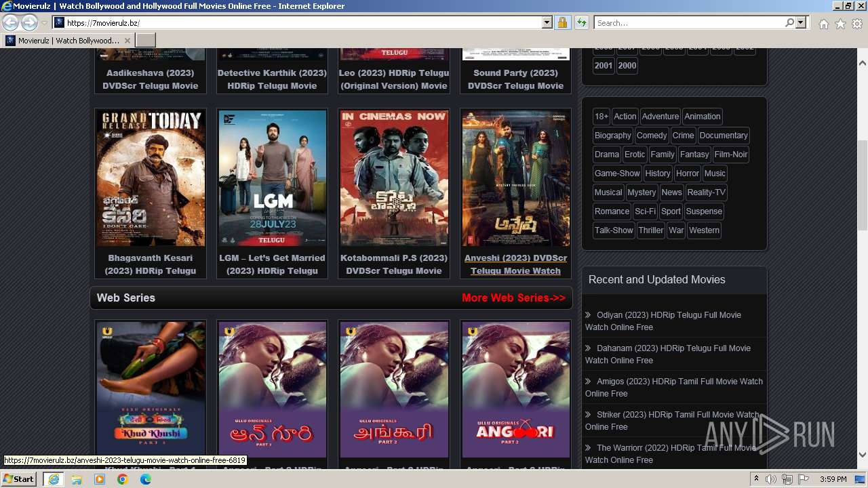Select the Comedy genre tag
The height and width of the screenshot is (488, 868).
coord(652,136)
